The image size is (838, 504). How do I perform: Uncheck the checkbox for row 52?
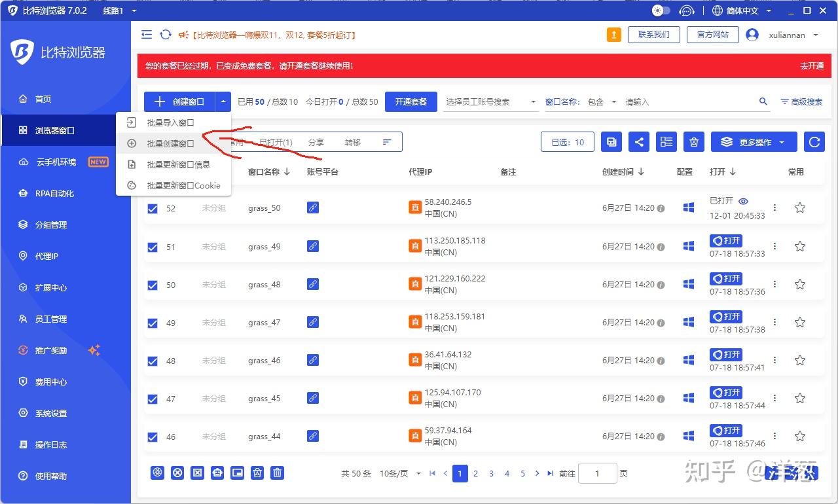(153, 209)
